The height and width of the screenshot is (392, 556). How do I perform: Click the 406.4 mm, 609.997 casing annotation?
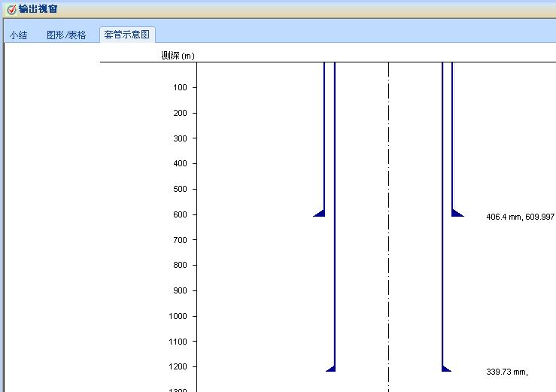pos(521,217)
